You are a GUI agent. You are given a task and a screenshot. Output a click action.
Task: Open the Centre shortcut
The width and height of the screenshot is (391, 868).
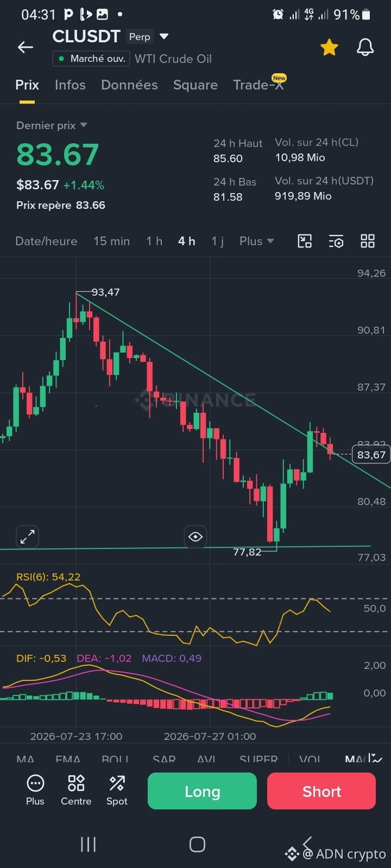pos(76,789)
